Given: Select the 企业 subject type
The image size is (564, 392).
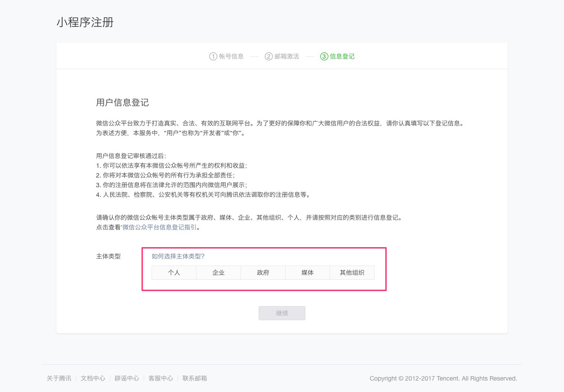Looking at the screenshot, I should [x=218, y=273].
